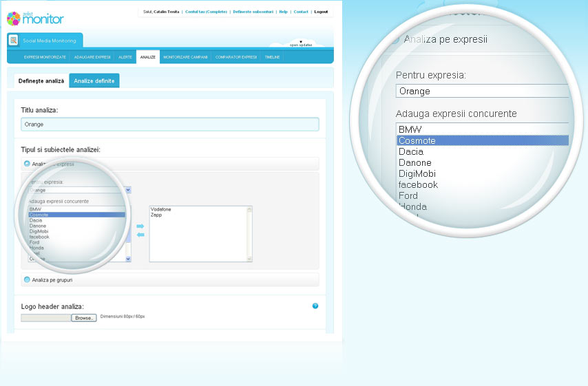Switch to Analize definite tab
The width and height of the screenshot is (588, 386).
coord(94,81)
